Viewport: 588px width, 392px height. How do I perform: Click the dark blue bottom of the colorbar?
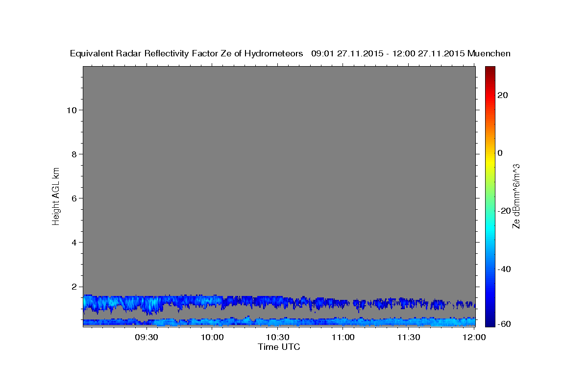[x=490, y=318]
